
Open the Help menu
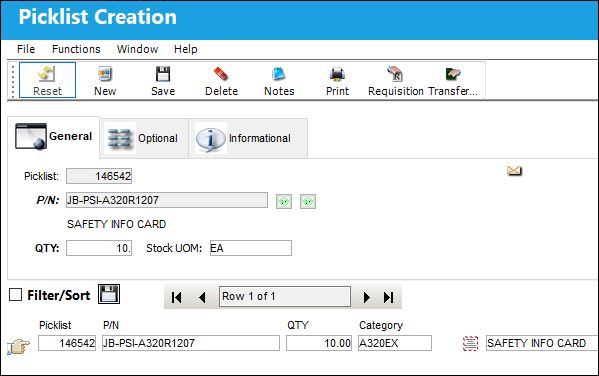(186, 49)
